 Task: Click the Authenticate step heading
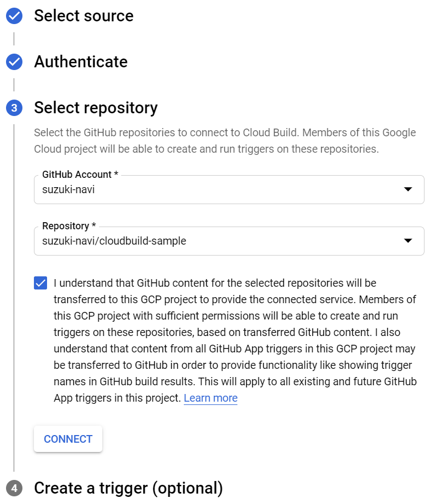pyautogui.click(x=80, y=62)
